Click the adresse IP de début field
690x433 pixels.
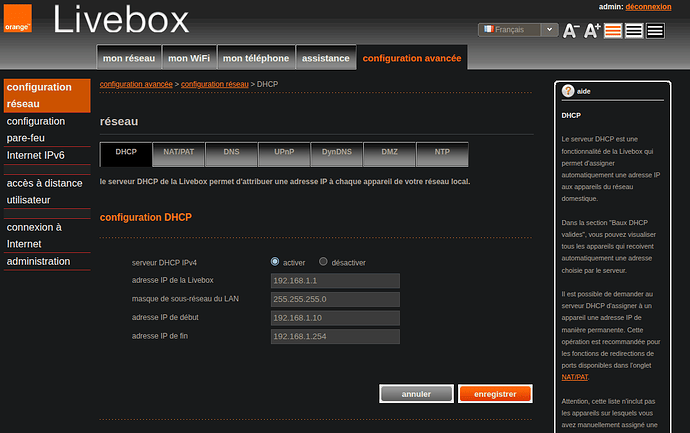coord(335,318)
